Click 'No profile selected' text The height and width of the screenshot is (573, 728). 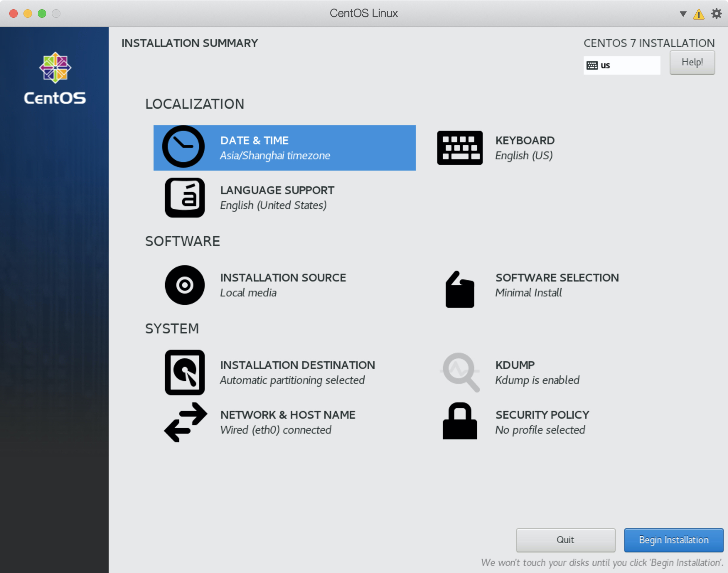coord(540,430)
